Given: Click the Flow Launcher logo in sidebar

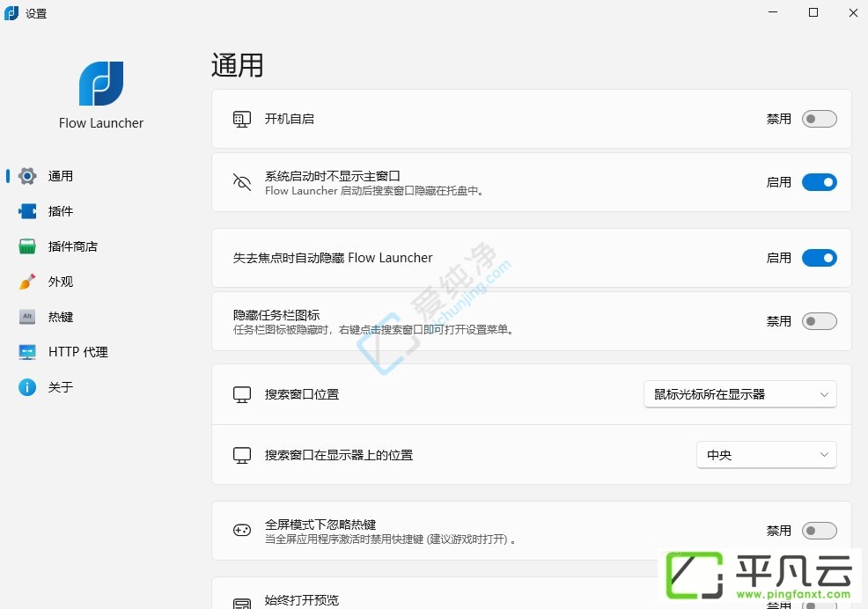Looking at the screenshot, I should (101, 84).
